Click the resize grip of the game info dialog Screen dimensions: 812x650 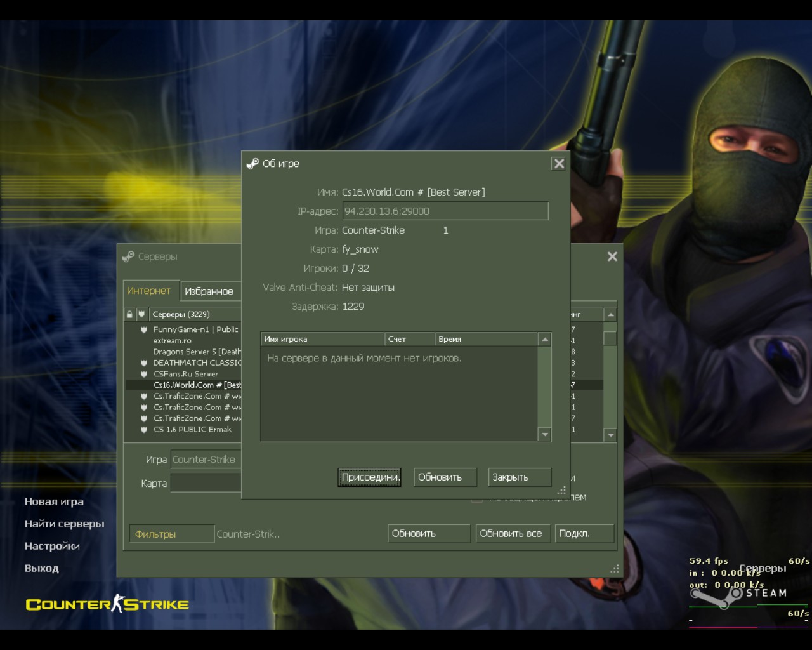(561, 491)
